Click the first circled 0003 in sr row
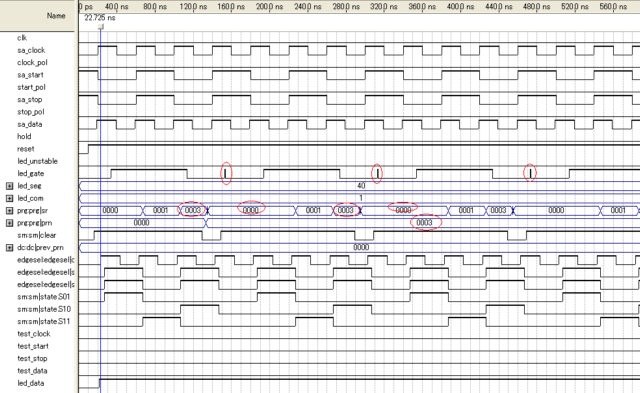 click(x=192, y=210)
